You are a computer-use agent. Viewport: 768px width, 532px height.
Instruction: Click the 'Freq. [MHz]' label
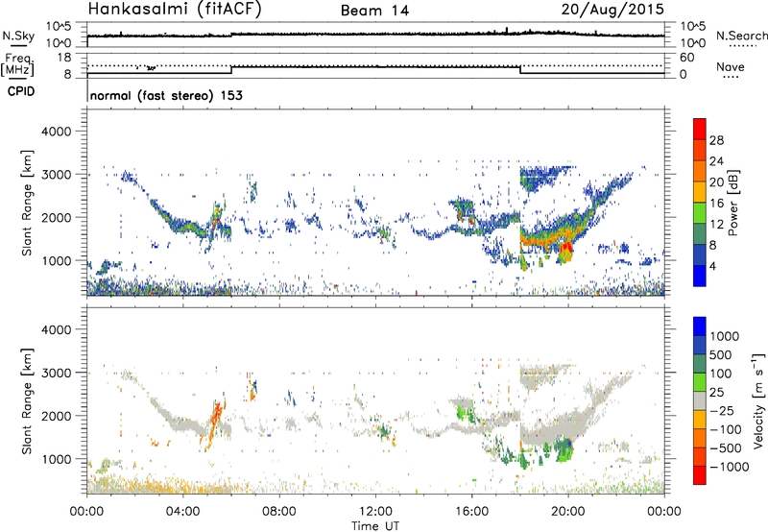click(x=18, y=64)
